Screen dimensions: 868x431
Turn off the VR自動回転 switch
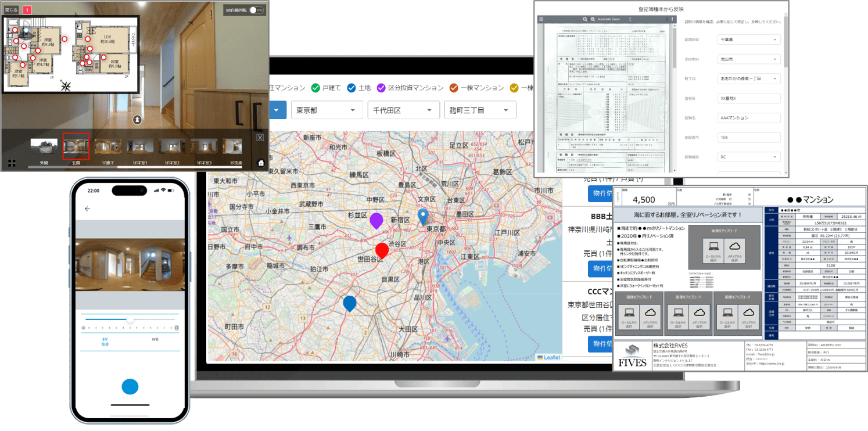click(257, 10)
